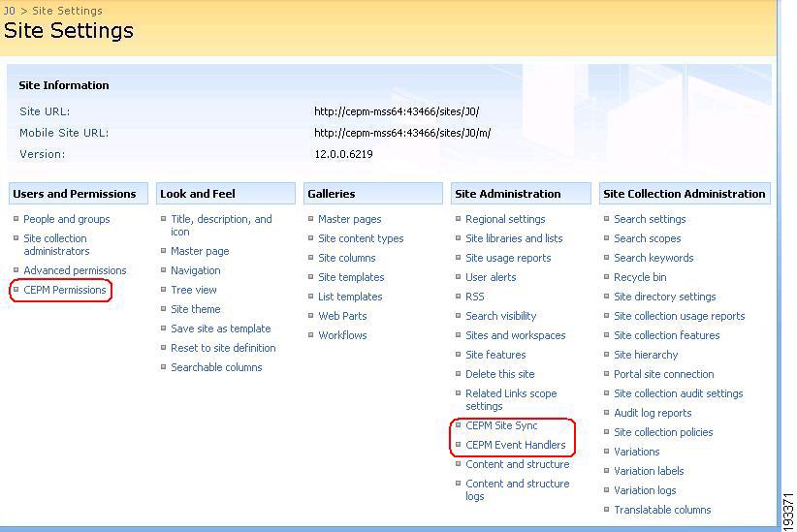Open Content and structure

518,464
